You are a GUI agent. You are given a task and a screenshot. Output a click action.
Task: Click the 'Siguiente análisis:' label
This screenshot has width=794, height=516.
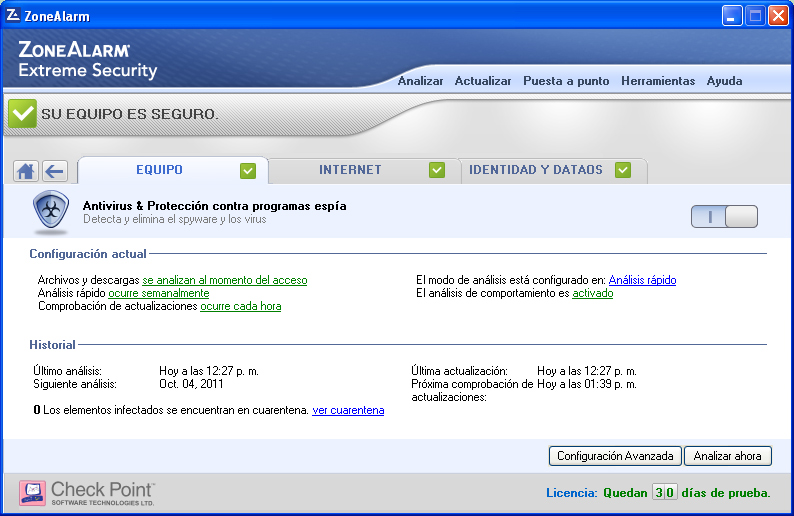(75, 384)
